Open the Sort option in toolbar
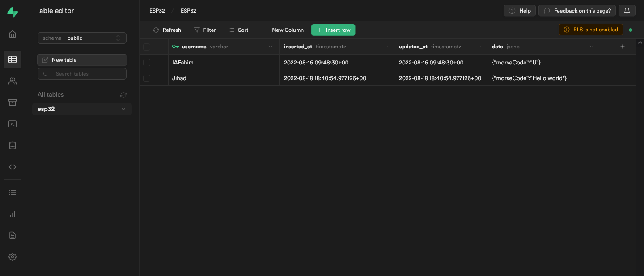The height and width of the screenshot is (276, 644). [238, 30]
